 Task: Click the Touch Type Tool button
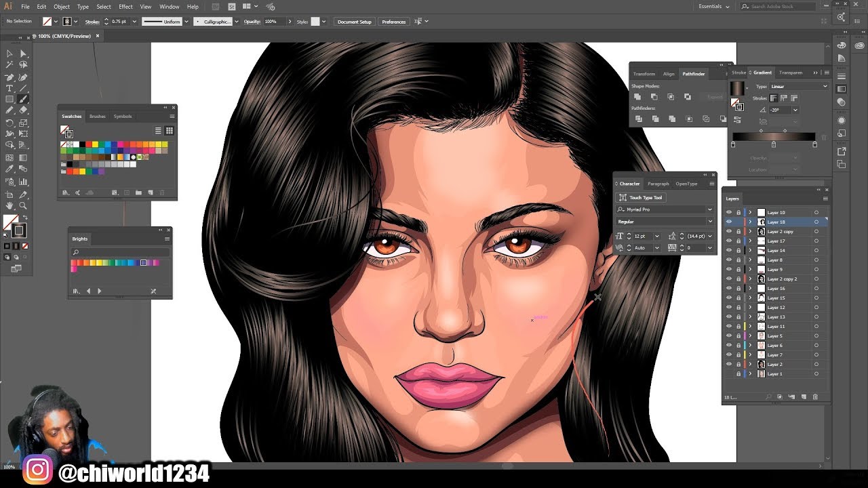pyautogui.click(x=640, y=197)
